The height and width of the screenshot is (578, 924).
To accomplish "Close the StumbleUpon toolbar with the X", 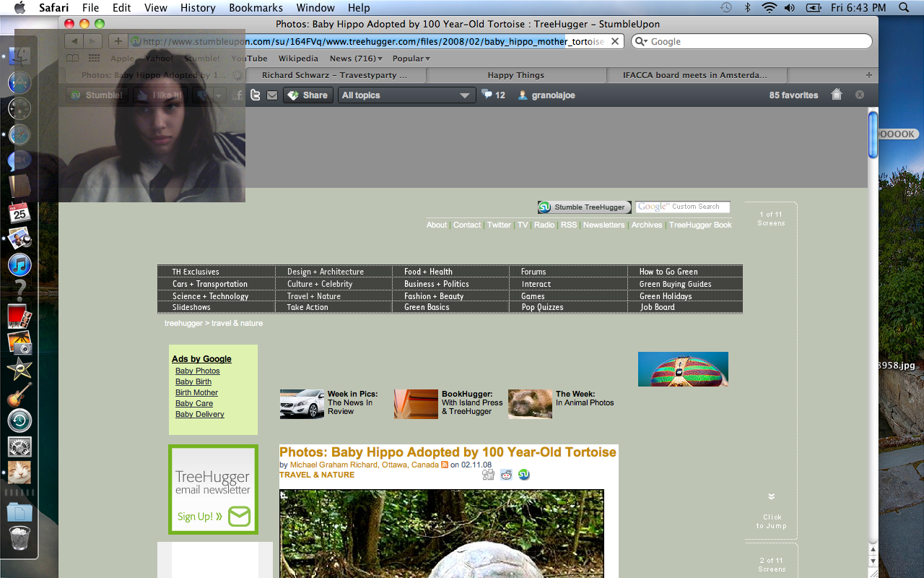I will pos(860,95).
